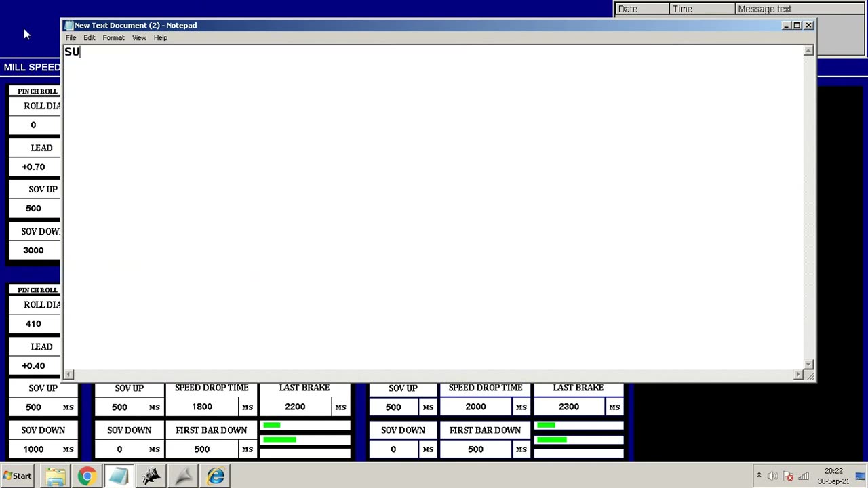This screenshot has width=868, height=488.
Task: Select the LEAD value +0.70
Action: pos(33,167)
